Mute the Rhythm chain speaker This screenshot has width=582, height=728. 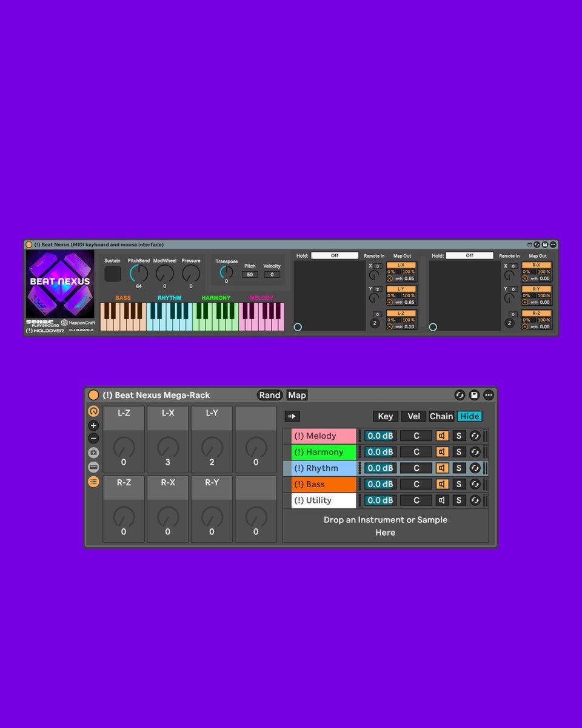pos(442,468)
